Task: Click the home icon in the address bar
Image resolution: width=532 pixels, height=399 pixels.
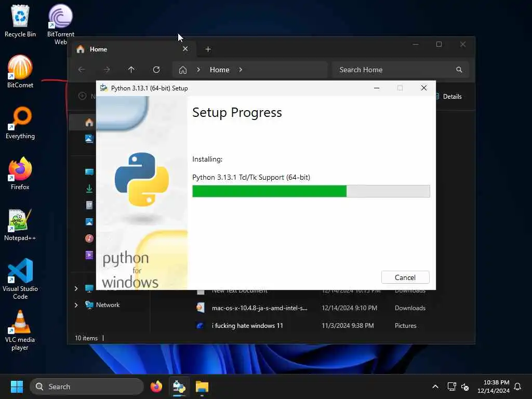Action: 183,70
